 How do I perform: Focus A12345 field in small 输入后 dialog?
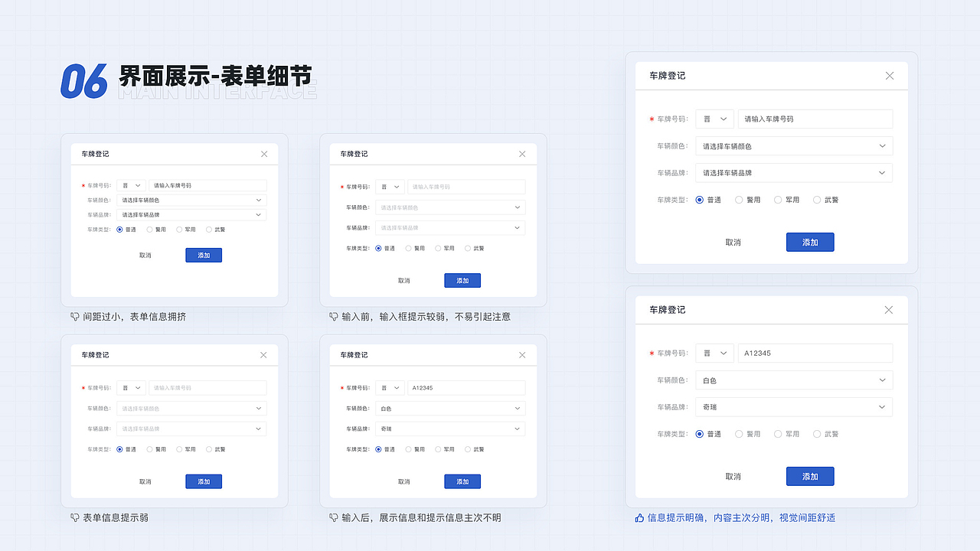(x=466, y=388)
